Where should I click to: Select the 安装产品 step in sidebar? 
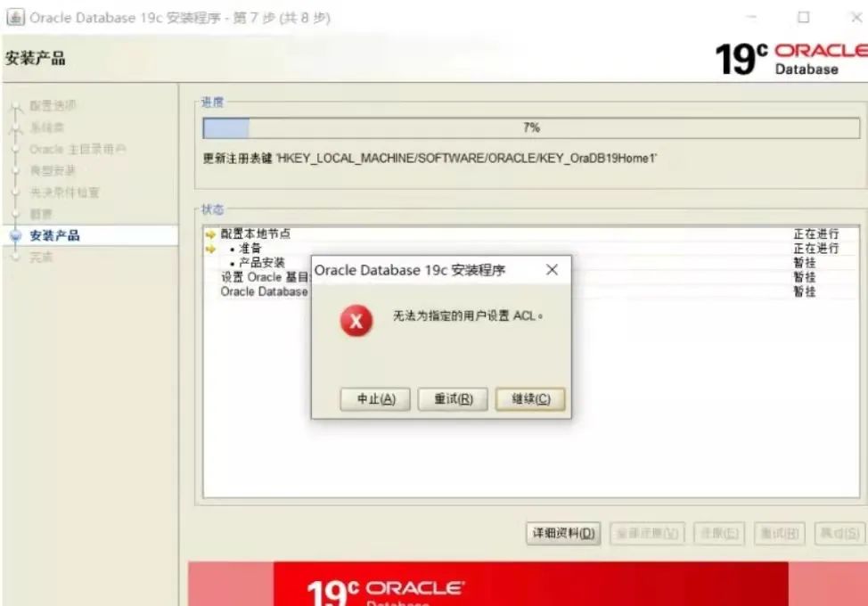click(54, 236)
